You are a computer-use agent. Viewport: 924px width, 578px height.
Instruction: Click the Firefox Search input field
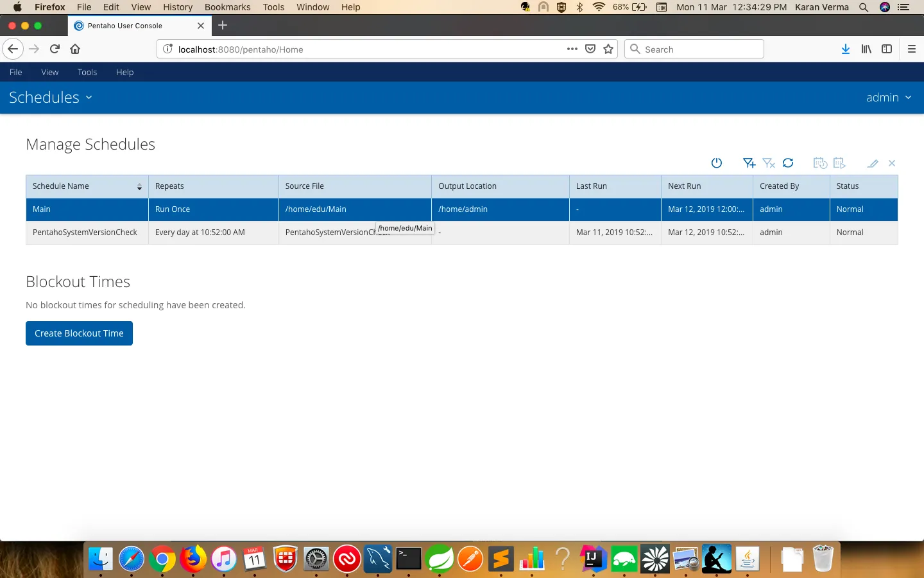tap(694, 49)
